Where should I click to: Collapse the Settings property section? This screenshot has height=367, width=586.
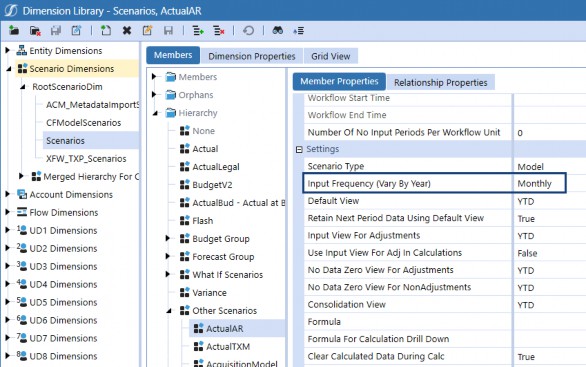299,149
